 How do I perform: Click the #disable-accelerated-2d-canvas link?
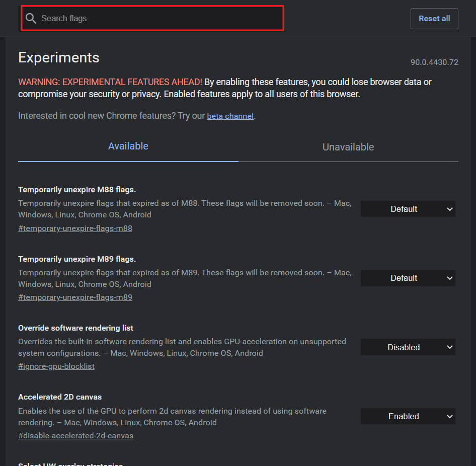(75, 435)
